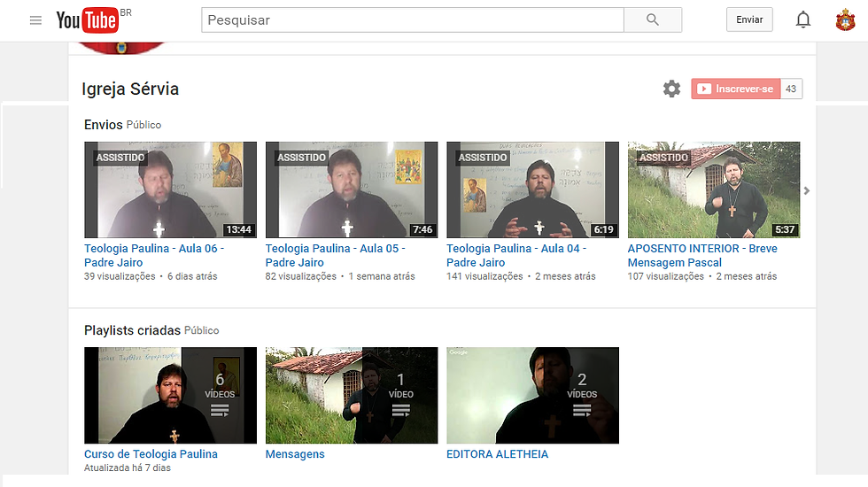Click the 6:19 duration badge
The image size is (868, 487).
pyautogui.click(x=603, y=229)
